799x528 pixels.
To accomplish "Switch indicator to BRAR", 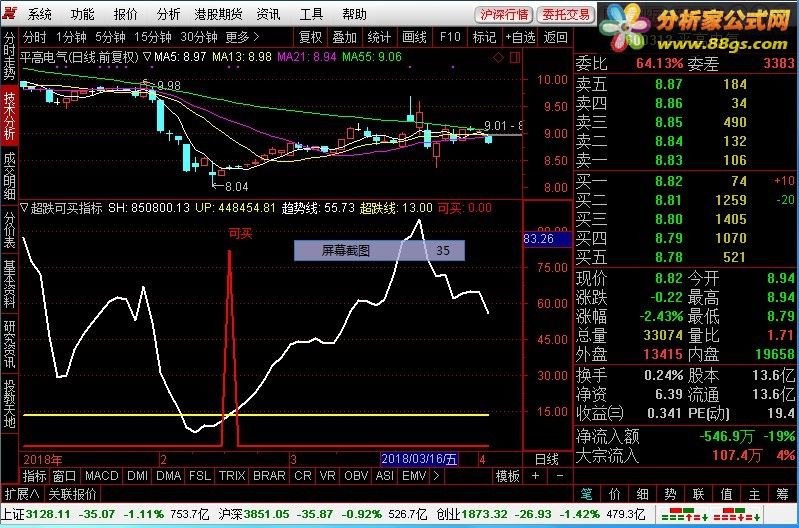I will point(269,476).
